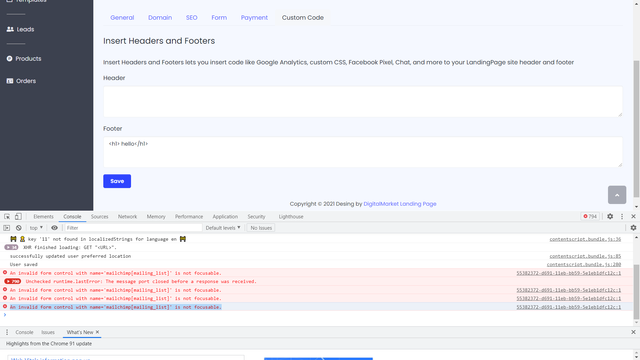Follow the DigitalMarket Landing Page link
Screen dimensions: 640x360
[400, 204]
